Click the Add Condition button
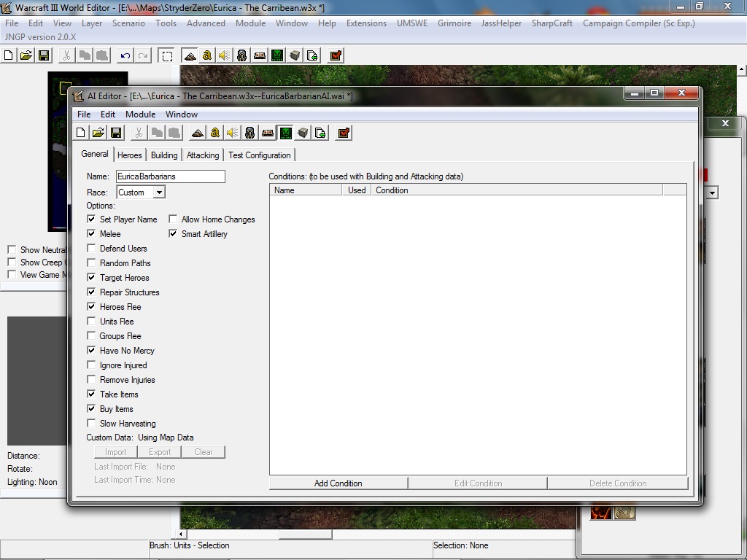 point(338,483)
